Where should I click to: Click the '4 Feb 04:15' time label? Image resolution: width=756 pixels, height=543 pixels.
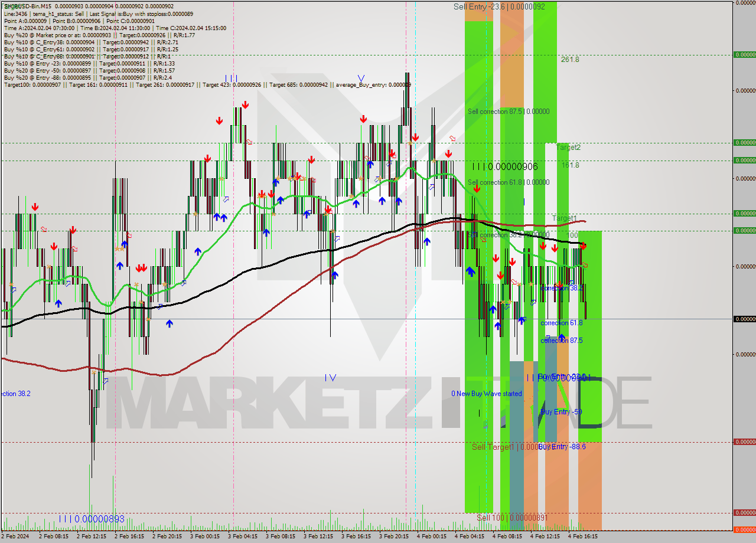(x=470, y=537)
